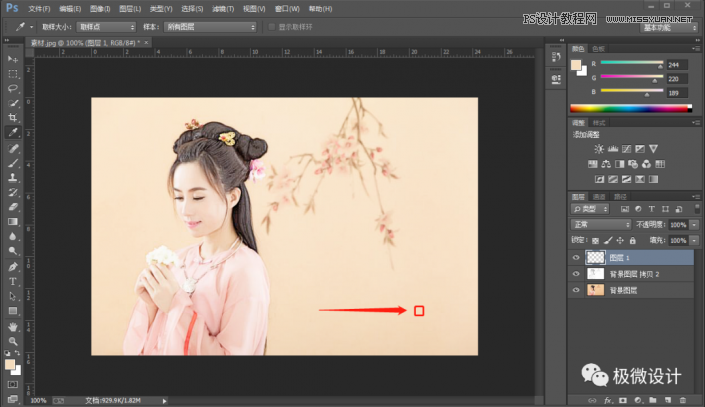The height and width of the screenshot is (407, 705).
Task: Select the Eyedropper tool in the toolbox
Action: (13, 132)
